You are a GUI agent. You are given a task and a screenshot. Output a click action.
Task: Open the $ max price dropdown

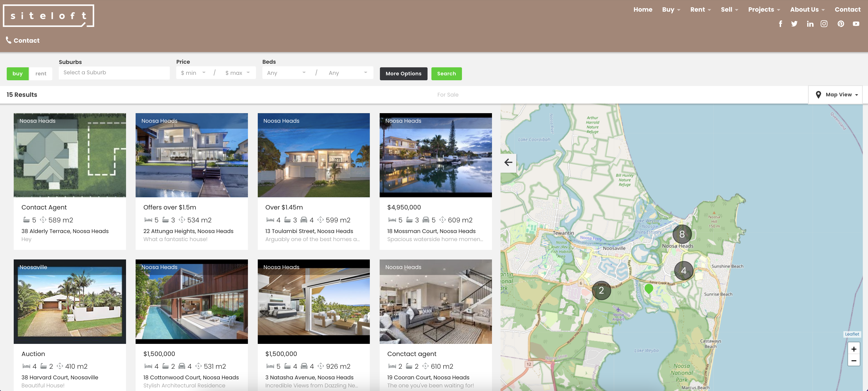click(x=238, y=73)
